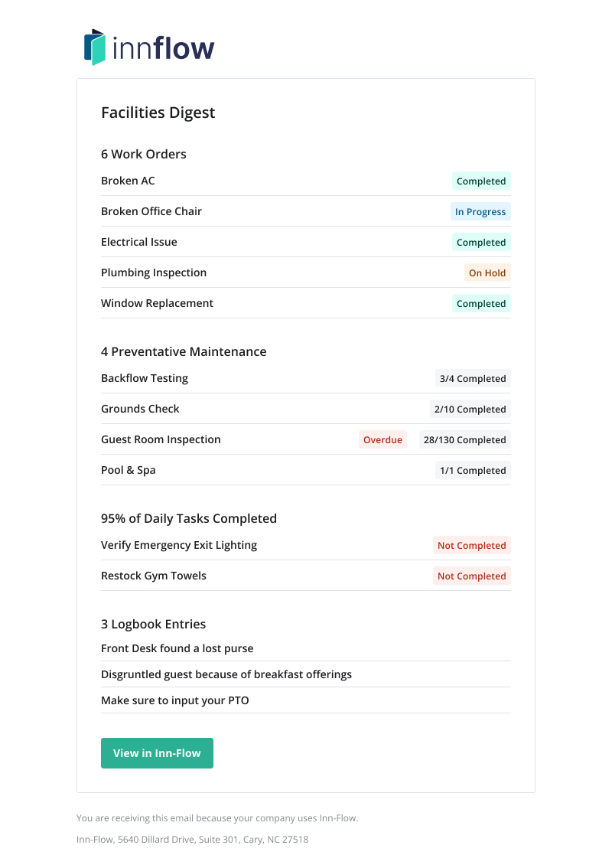Click the In Progress status badge
612x868 pixels.
480,211
